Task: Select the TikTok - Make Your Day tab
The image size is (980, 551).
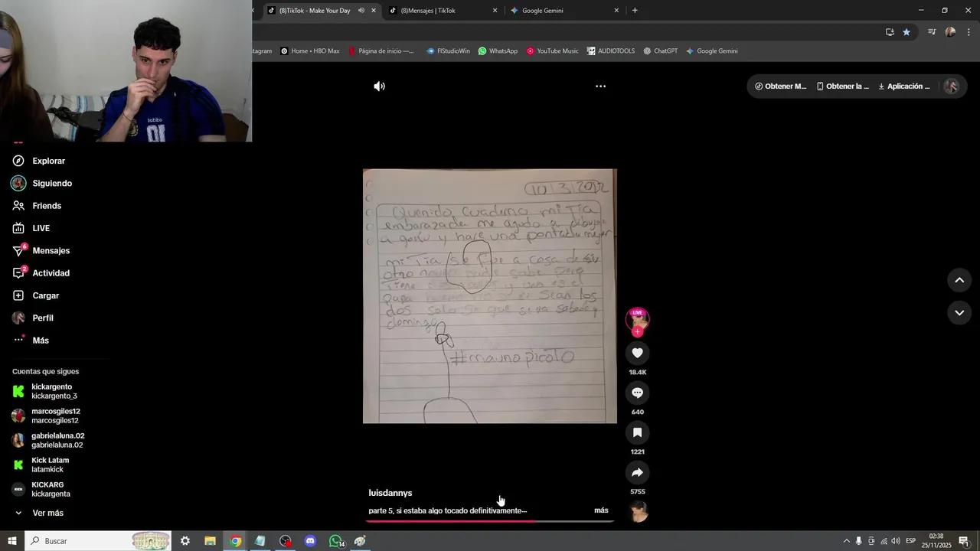Action: 314,11
